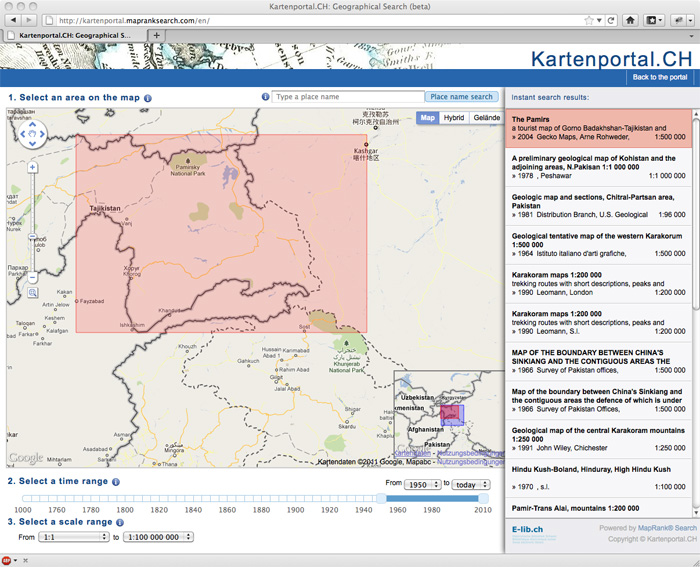This screenshot has height=567, width=700.
Task: Open Geologic map Chitral-Partsan result
Action: coord(598,206)
